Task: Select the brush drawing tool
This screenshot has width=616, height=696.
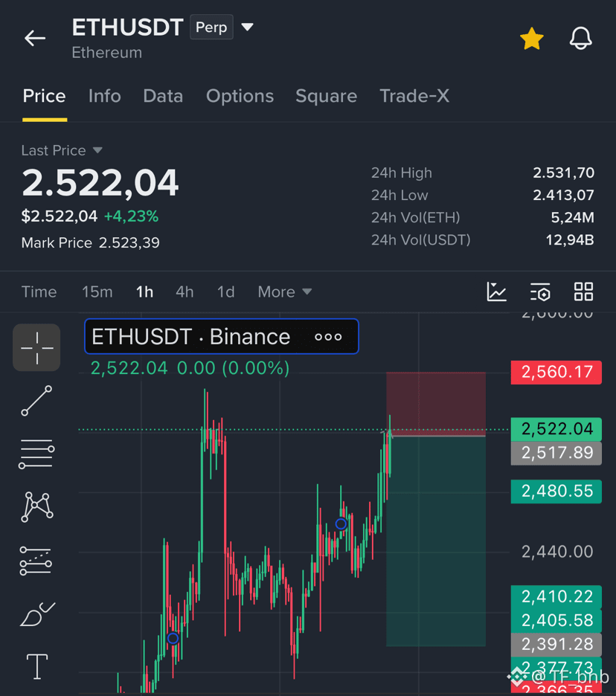Action: click(x=38, y=614)
